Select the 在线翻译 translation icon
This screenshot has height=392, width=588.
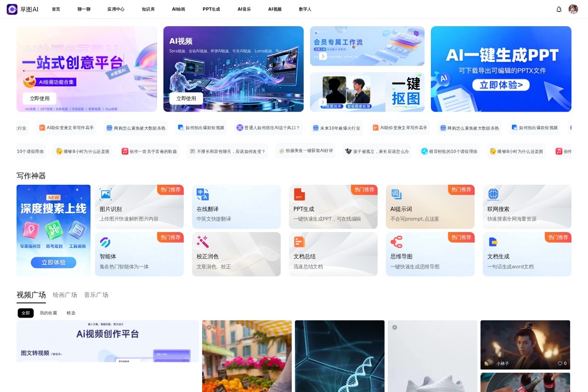pos(203,193)
